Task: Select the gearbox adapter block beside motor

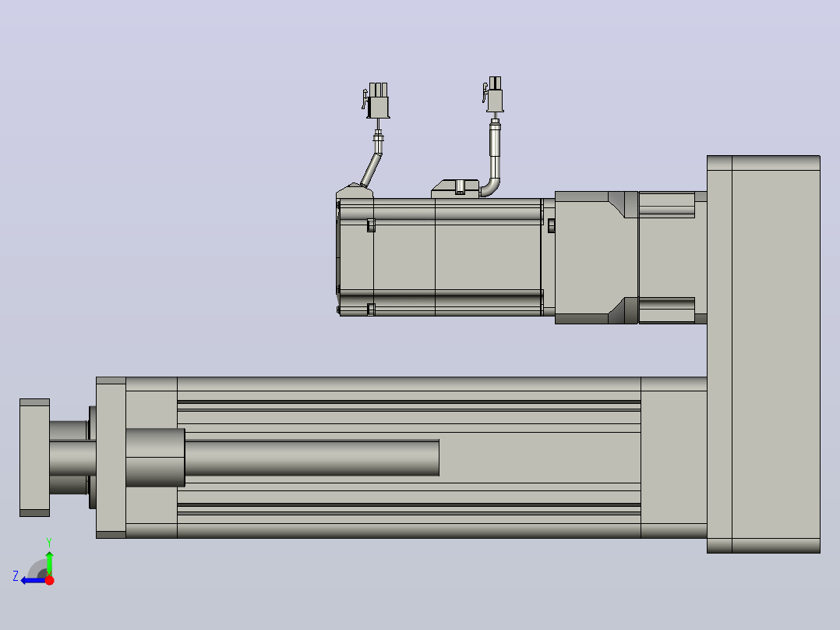Action: coord(596,257)
